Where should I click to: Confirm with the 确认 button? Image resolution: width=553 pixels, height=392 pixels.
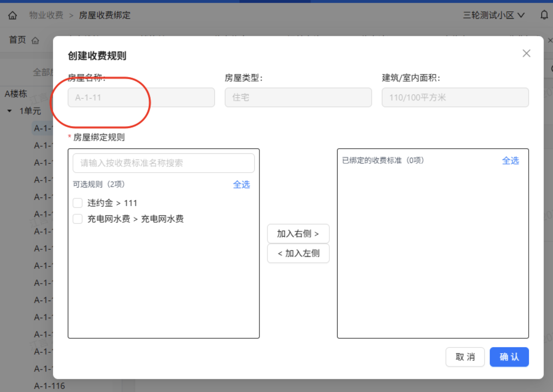509,357
